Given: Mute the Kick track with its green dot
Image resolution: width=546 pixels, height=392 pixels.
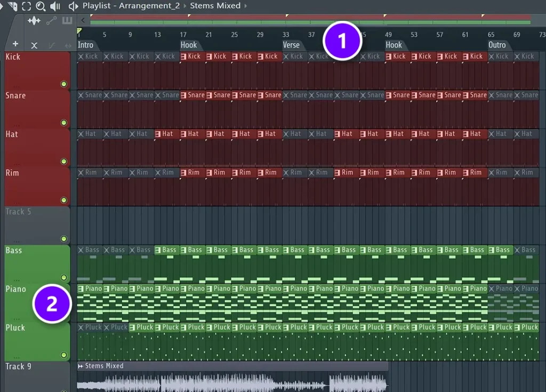Looking at the screenshot, I should [x=64, y=84].
